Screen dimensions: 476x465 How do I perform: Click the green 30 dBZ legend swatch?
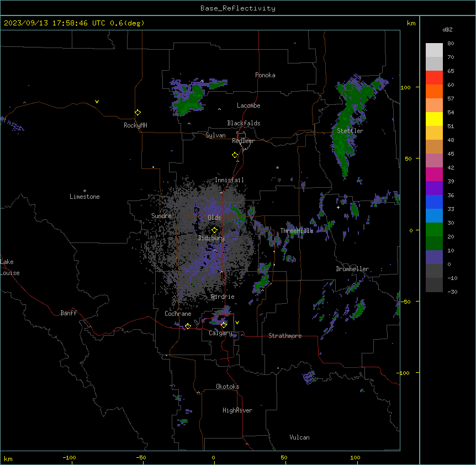point(434,230)
